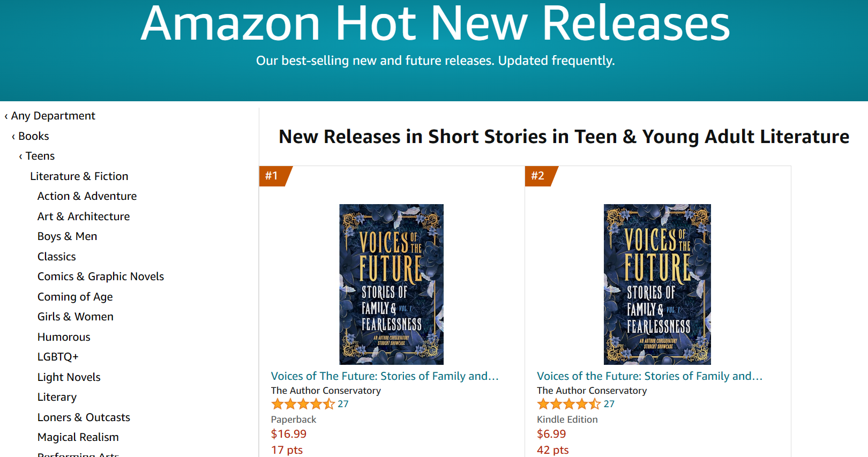Image resolution: width=868 pixels, height=457 pixels.
Task: Select the LGBTQ+ category
Action: pyautogui.click(x=58, y=357)
